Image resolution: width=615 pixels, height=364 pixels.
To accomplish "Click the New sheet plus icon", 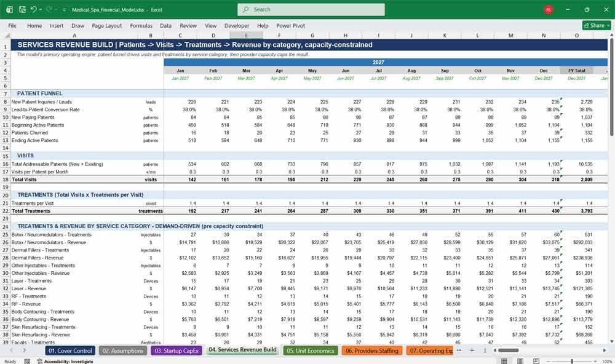I will point(472,350).
